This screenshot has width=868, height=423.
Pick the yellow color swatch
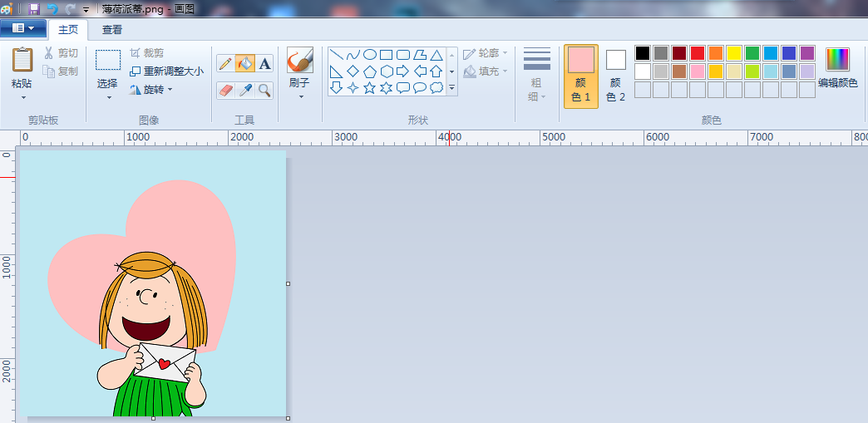[x=734, y=53]
